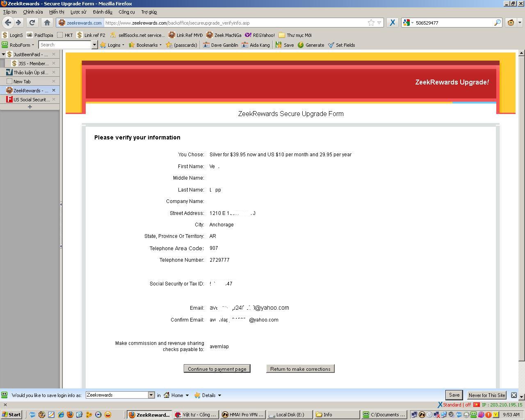The image size is (525, 420).
Task: Open the Tập tin menu
Action: [x=10, y=12]
